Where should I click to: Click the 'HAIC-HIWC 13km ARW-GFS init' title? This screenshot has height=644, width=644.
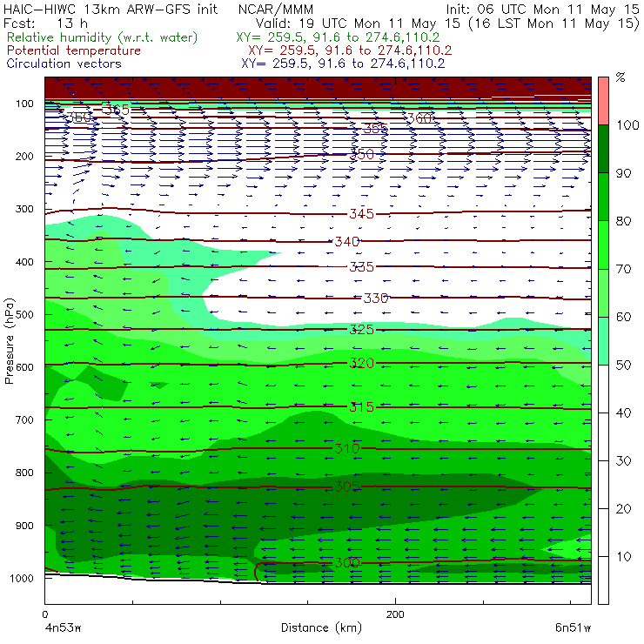(x=110, y=10)
